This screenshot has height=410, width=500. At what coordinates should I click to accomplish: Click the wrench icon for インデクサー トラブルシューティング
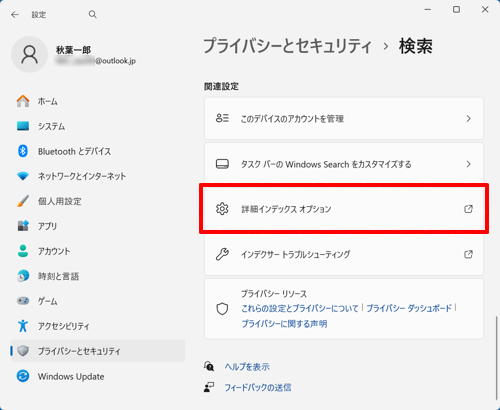(x=222, y=254)
